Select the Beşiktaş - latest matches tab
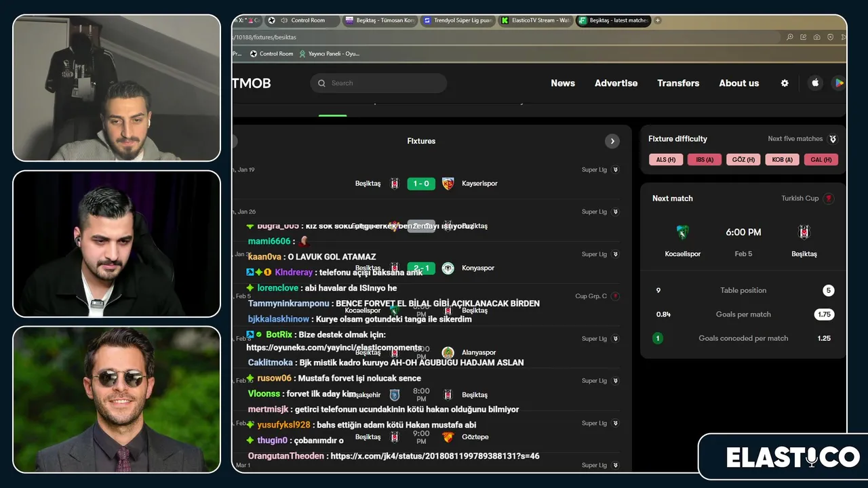This screenshot has height=488, width=868. coord(614,20)
